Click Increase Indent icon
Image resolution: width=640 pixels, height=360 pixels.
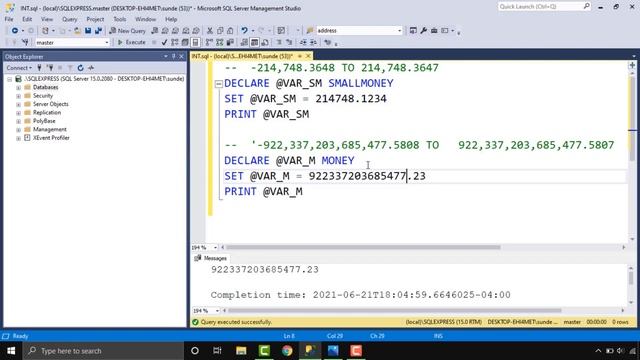pyautogui.click(x=313, y=42)
